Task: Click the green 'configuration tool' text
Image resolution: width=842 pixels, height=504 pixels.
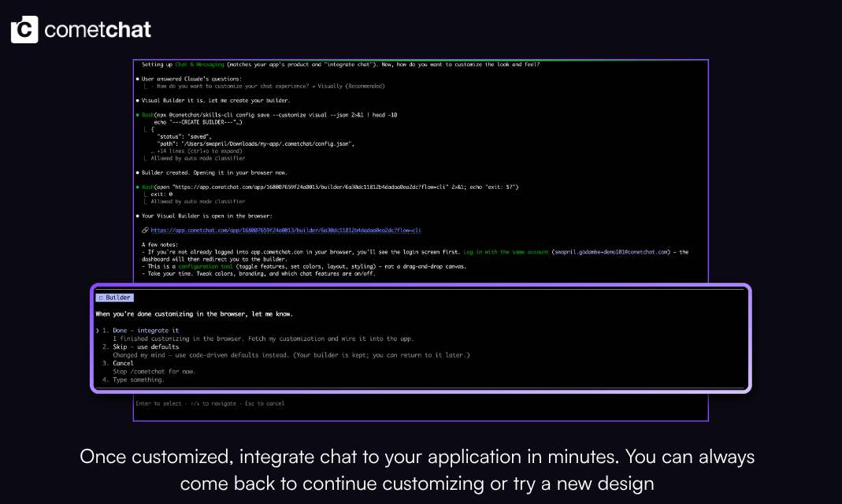Action: [206, 266]
